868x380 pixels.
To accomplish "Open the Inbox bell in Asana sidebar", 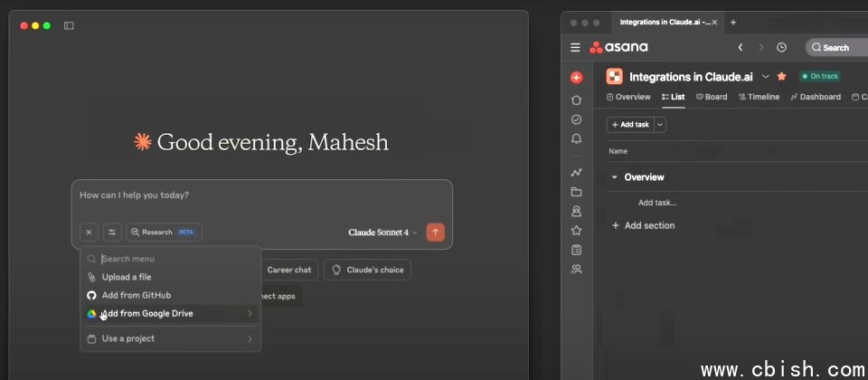I will [576, 139].
